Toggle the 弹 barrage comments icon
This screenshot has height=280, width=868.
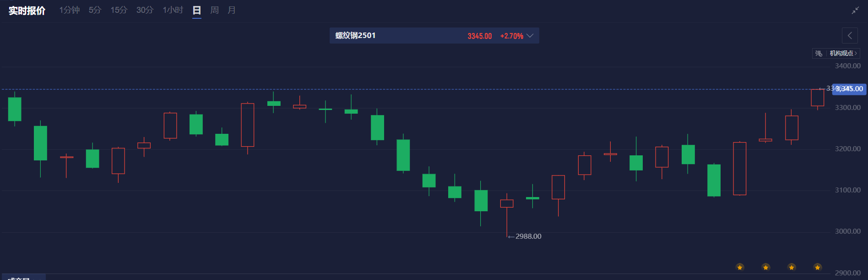pos(819,53)
